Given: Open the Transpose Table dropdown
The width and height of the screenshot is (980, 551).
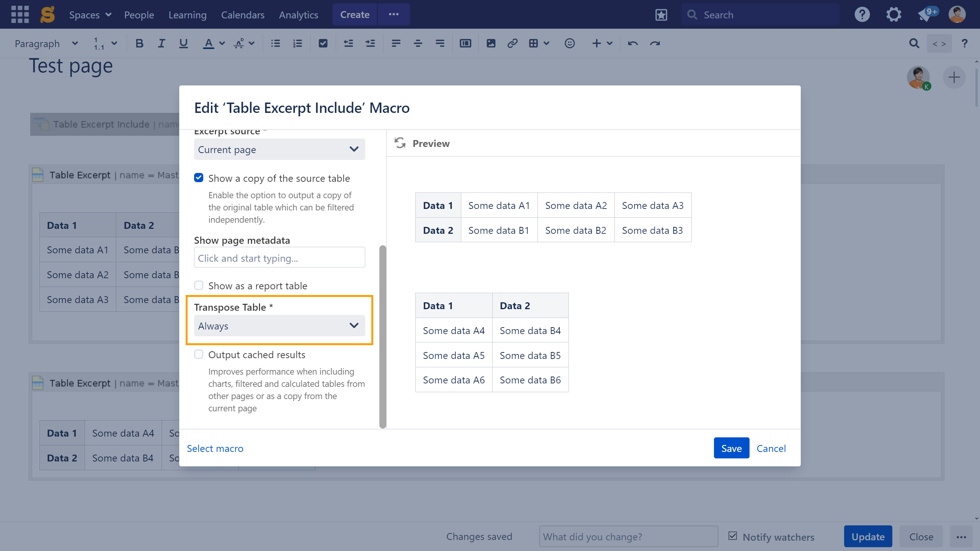Looking at the screenshot, I should (279, 326).
